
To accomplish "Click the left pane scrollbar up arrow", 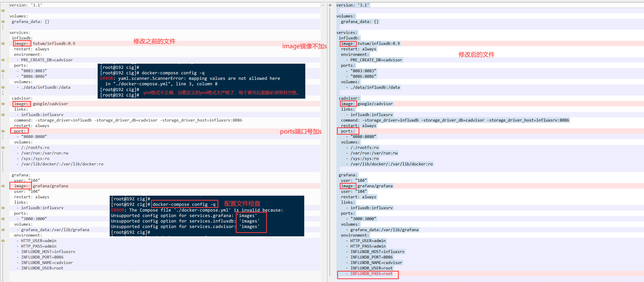I will pos(323,5).
